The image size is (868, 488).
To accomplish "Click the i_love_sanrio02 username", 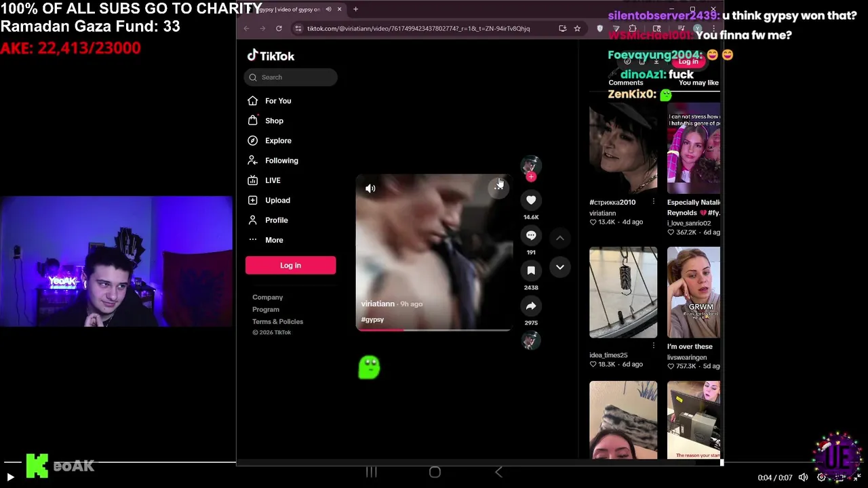I will pos(689,223).
